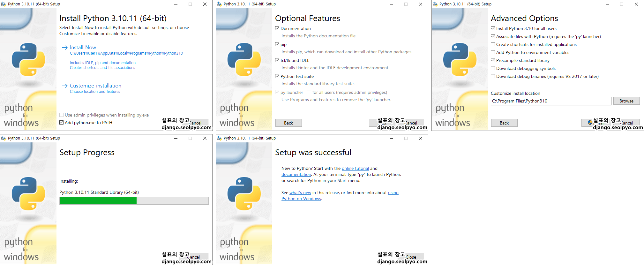Click the title bar Python icon in the Advanced Options window
Image resolution: width=644 pixels, height=265 pixels.
click(435, 4)
